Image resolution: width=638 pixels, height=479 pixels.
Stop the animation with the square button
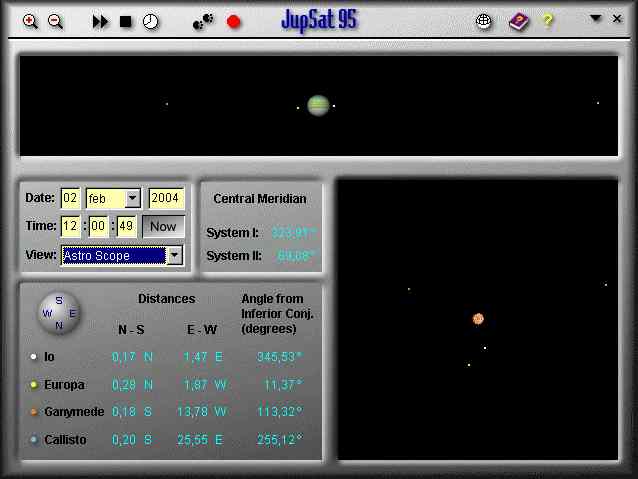tap(126, 22)
